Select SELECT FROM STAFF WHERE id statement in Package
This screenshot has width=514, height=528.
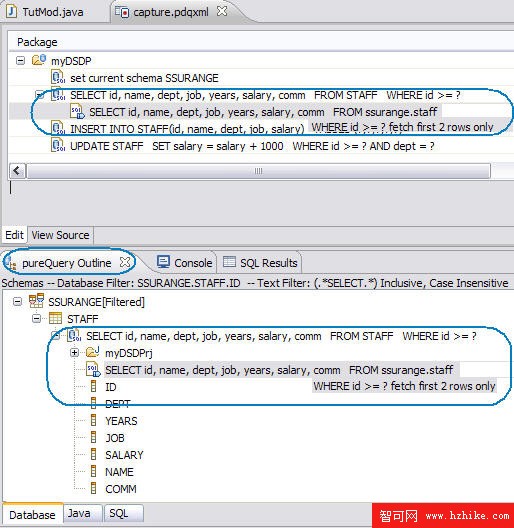tap(265, 95)
